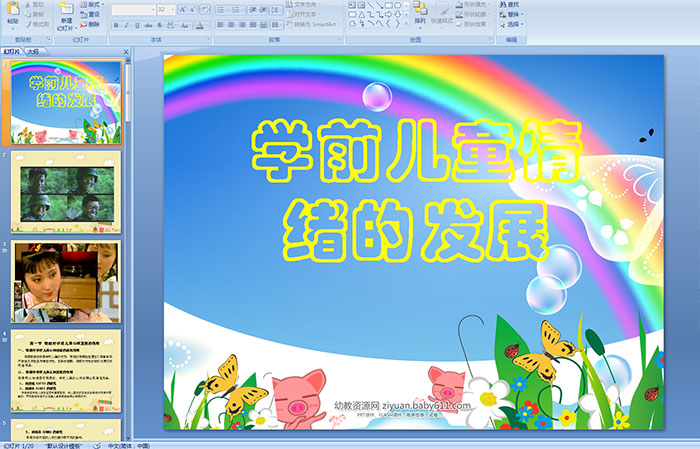The image size is (700, 449).
Task: Click the Bullets list icon
Action: 222,10
